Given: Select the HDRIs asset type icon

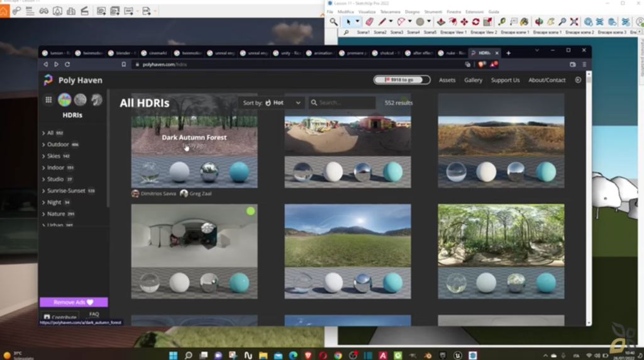Looking at the screenshot, I should pos(65,99).
